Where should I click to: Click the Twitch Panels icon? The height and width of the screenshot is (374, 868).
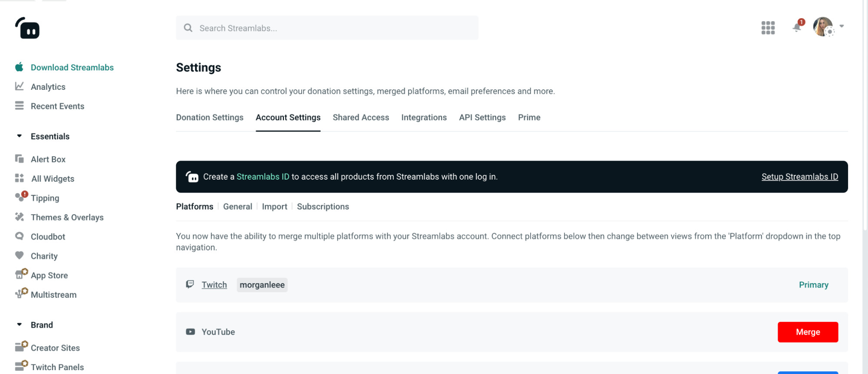pyautogui.click(x=21, y=366)
